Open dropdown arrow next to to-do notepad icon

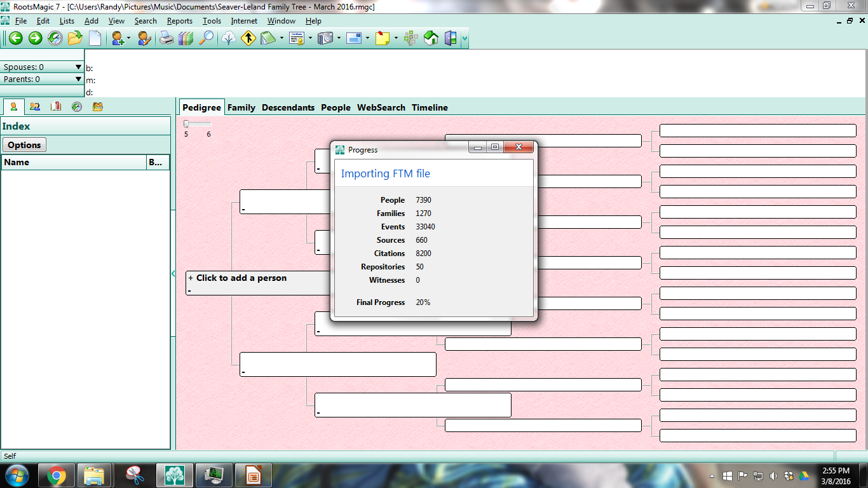(x=281, y=38)
